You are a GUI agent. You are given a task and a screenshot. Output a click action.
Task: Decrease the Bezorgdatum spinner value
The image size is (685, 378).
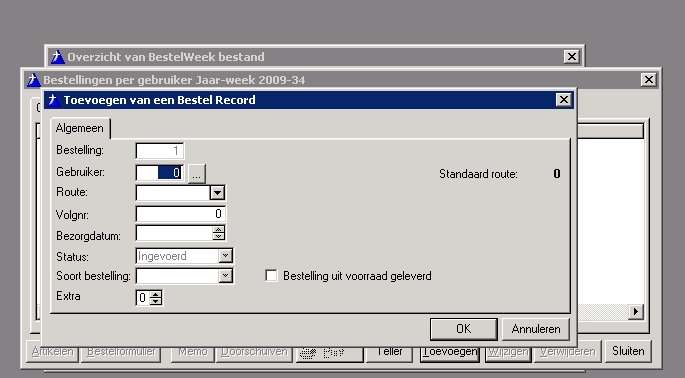pyautogui.click(x=218, y=236)
